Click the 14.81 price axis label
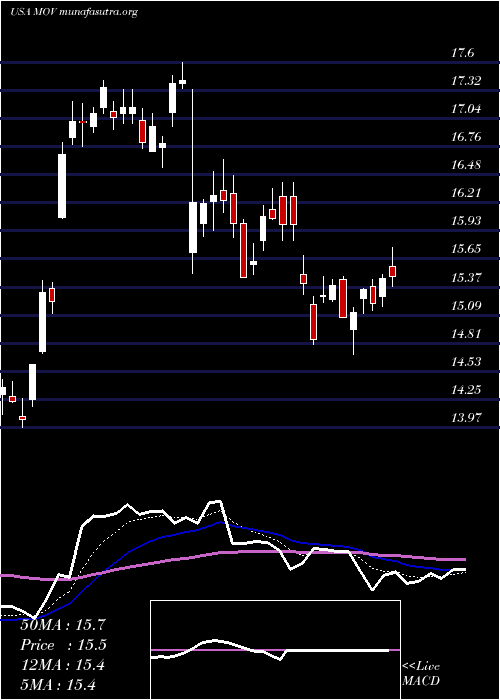The width and height of the screenshot is (500, 700). [466, 334]
